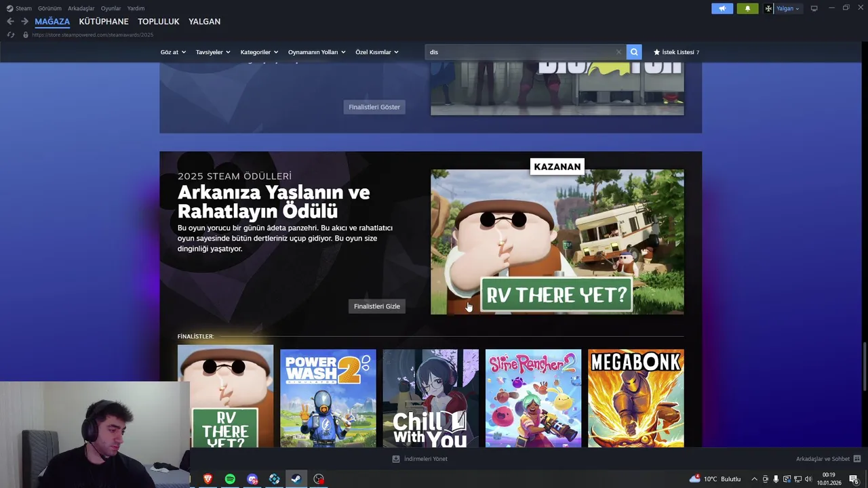868x488 pixels.
Task: Switch to the KÜTÜPHANE tab
Action: 104,22
